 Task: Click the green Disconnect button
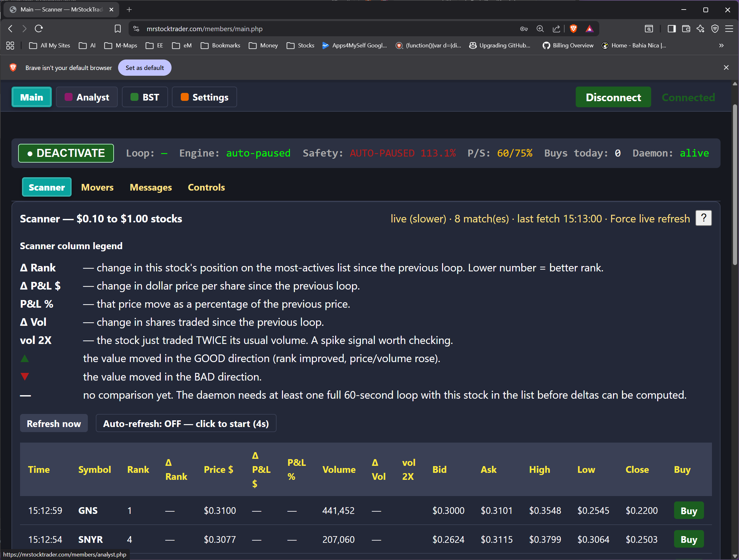coord(613,97)
